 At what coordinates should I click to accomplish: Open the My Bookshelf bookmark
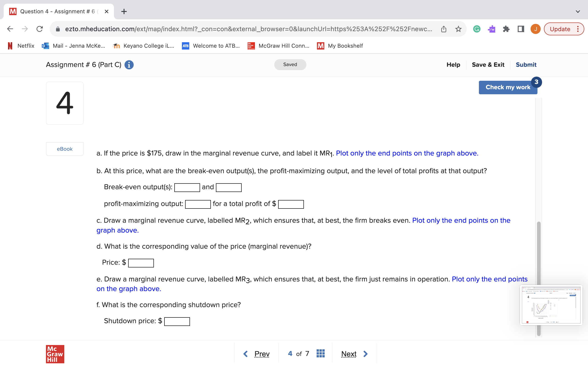point(345,46)
